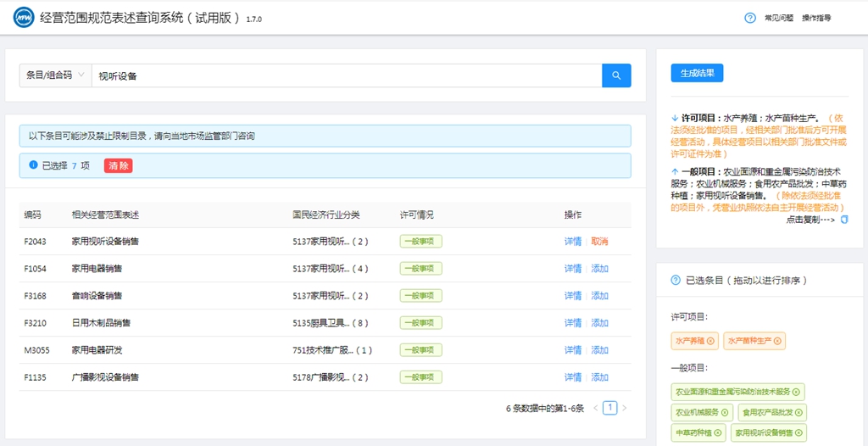Remove the 水产苗种生产 tag via its x icon

pyautogui.click(x=779, y=341)
